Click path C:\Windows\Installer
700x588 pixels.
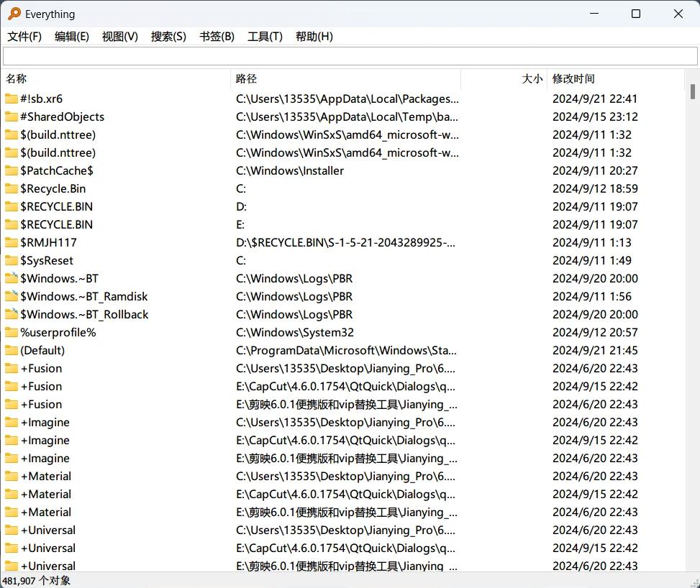click(x=290, y=170)
